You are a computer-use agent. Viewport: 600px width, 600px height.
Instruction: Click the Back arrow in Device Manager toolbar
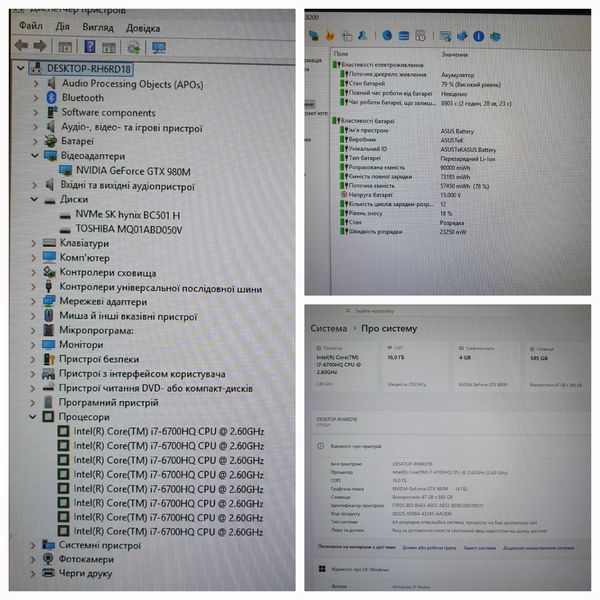(21, 46)
